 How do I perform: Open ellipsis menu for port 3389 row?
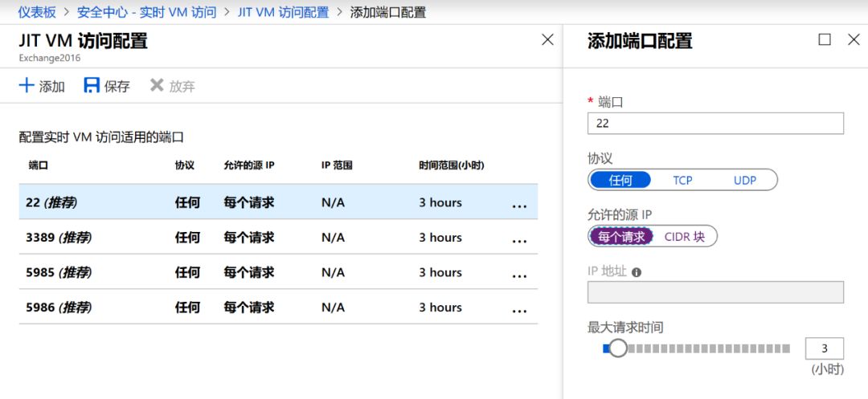[519, 239]
